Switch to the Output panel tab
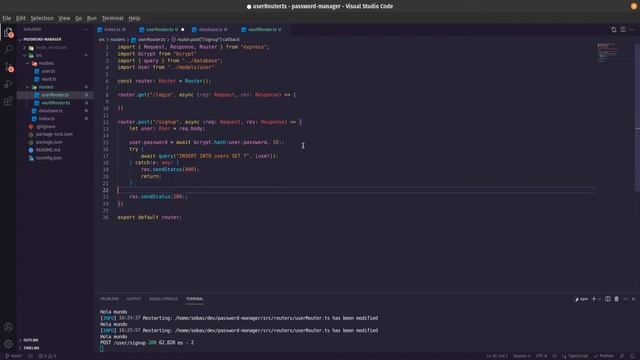The height and width of the screenshot is (360, 640). coord(133,299)
